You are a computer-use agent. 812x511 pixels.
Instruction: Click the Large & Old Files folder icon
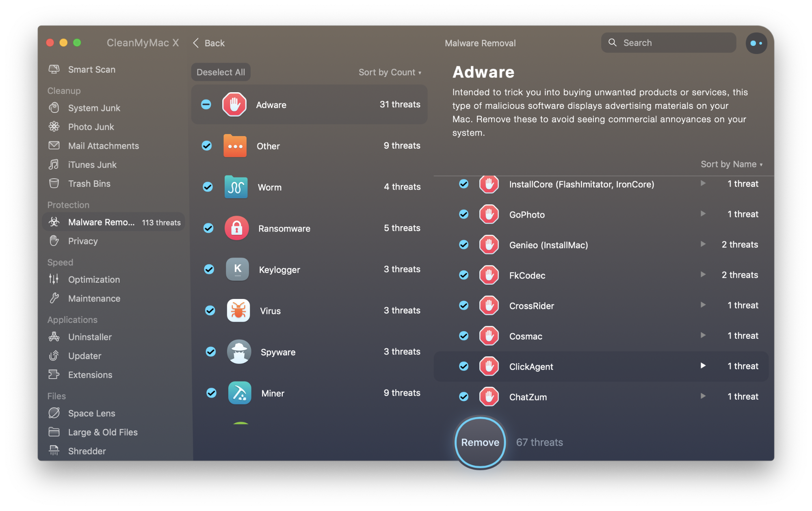[54, 432]
